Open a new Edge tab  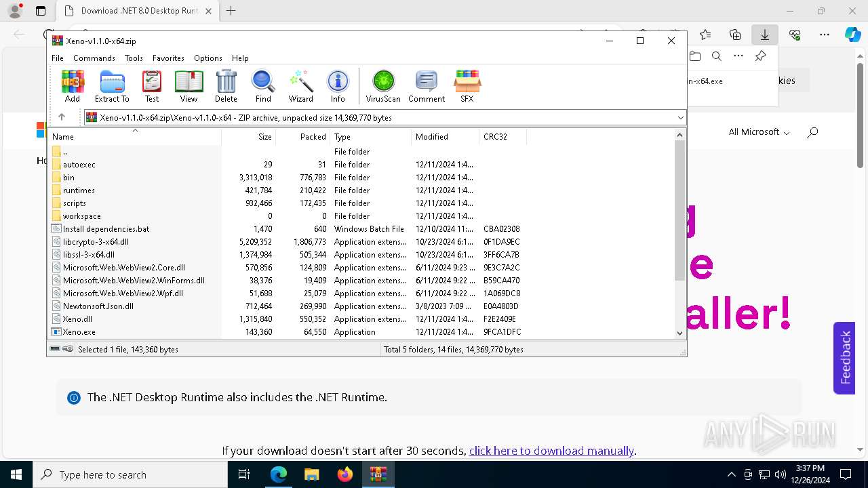[231, 11]
